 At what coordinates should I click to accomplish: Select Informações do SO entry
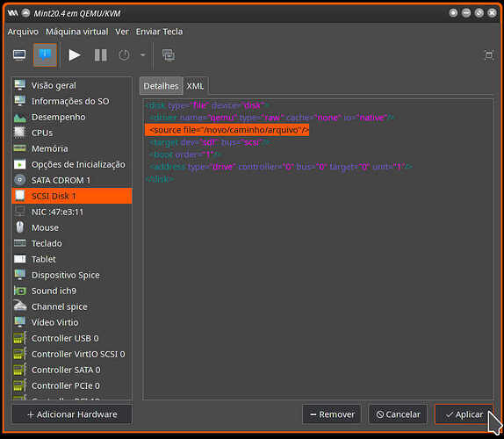(x=72, y=101)
